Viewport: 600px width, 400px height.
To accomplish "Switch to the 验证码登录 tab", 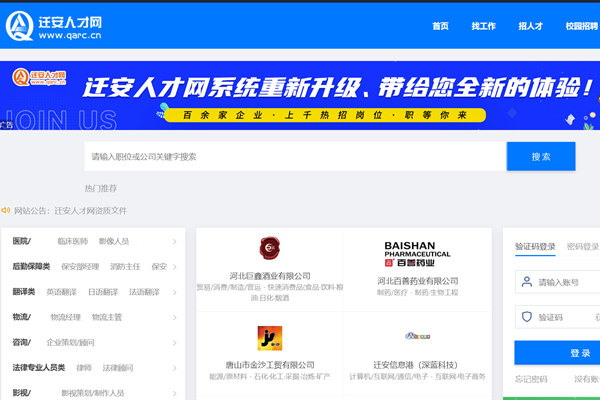I will pos(535,247).
